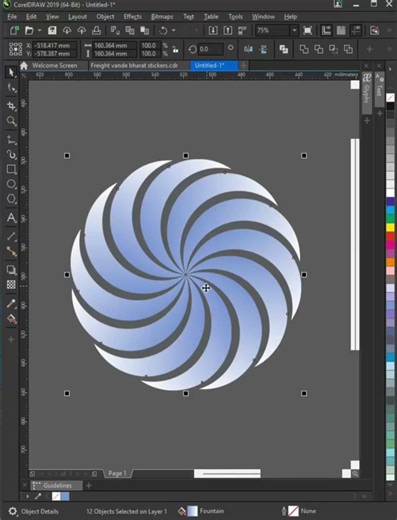Click the yellow swatch in color palette
397x520 pixels.
(x=390, y=227)
